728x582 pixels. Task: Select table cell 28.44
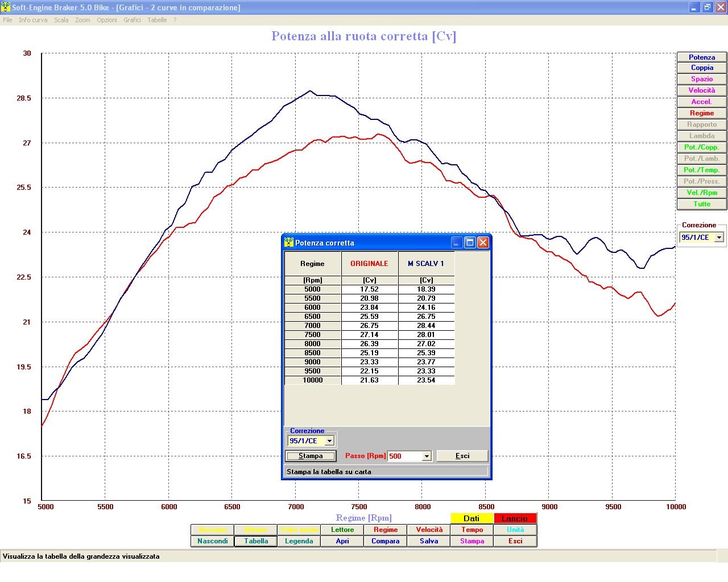tap(426, 326)
